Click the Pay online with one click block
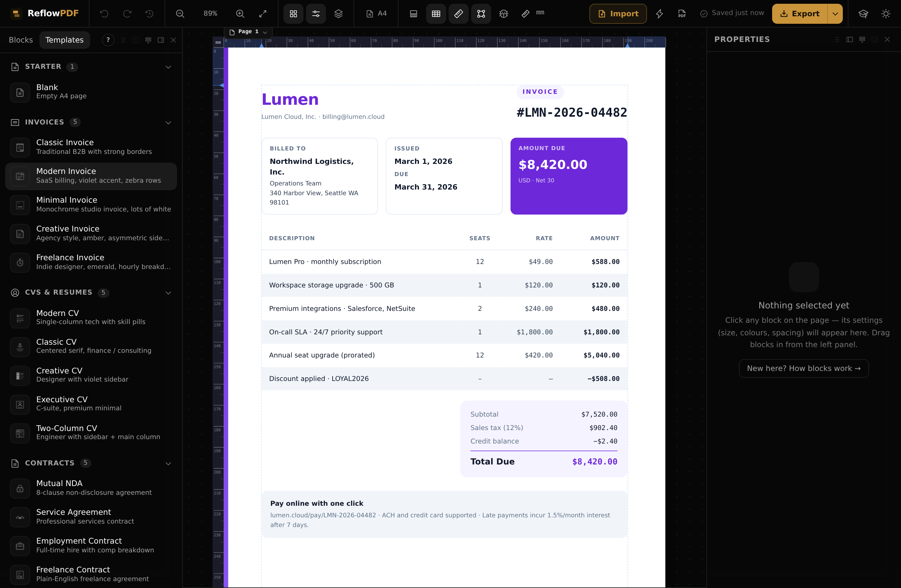901x588 pixels. pos(444,514)
